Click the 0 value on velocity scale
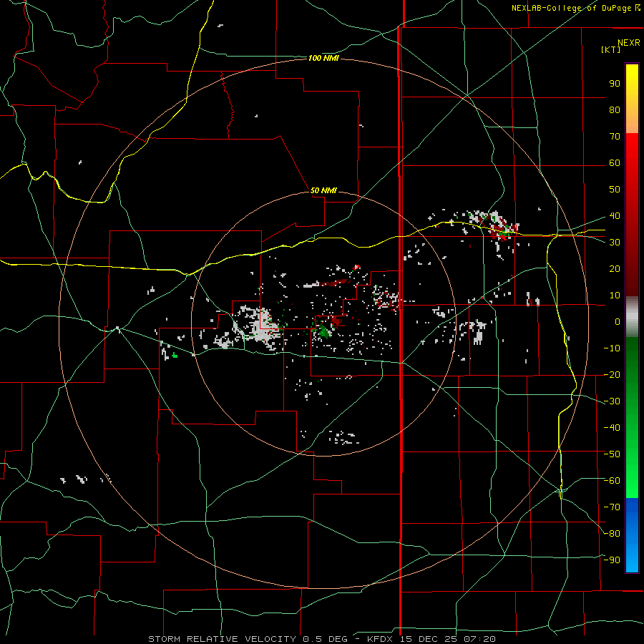Viewport: 644px width, 644px height. coord(618,321)
